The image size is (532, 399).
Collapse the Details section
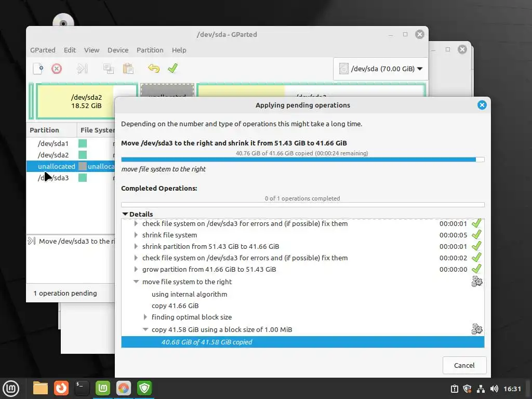[x=125, y=214]
